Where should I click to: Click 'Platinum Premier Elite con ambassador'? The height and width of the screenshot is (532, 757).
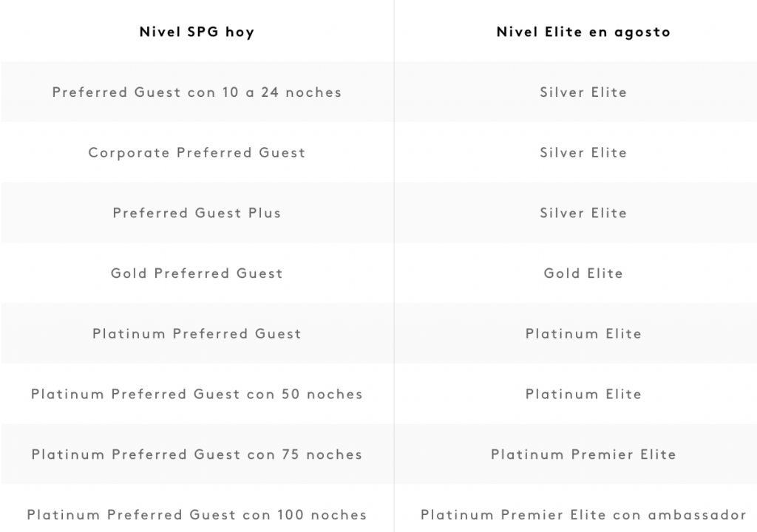click(583, 514)
